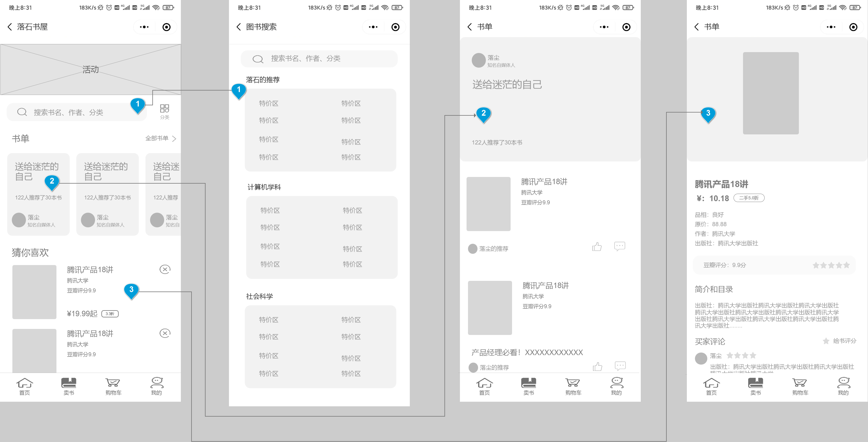The image size is (868, 442).
Task: Click the back arrow beside 落石书屋
Action: tap(10, 27)
